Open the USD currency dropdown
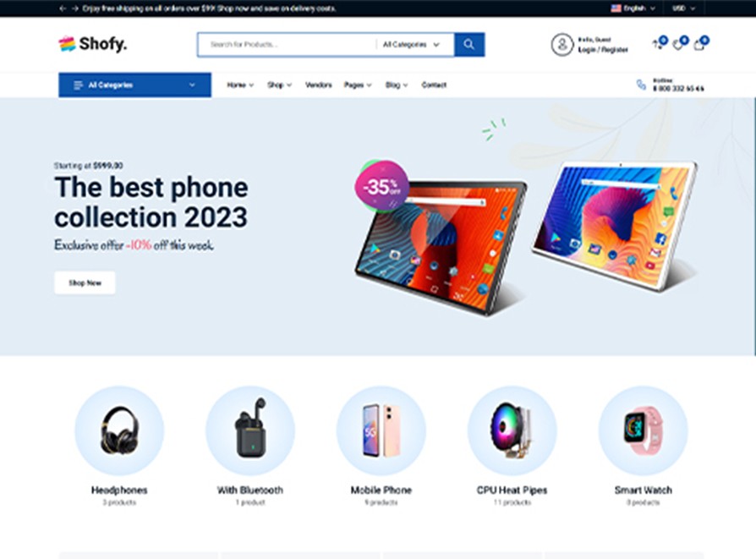 pos(683,8)
